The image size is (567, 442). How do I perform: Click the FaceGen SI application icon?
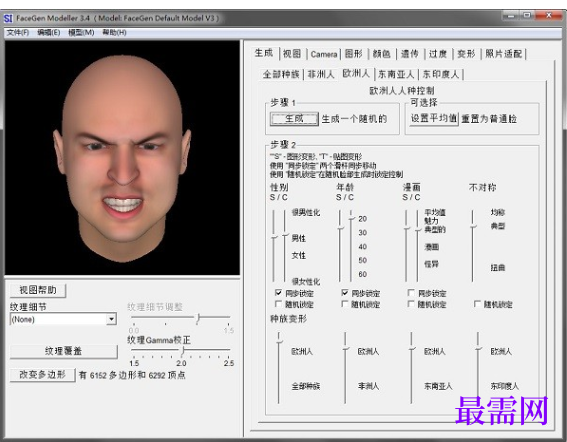[x=8, y=18]
